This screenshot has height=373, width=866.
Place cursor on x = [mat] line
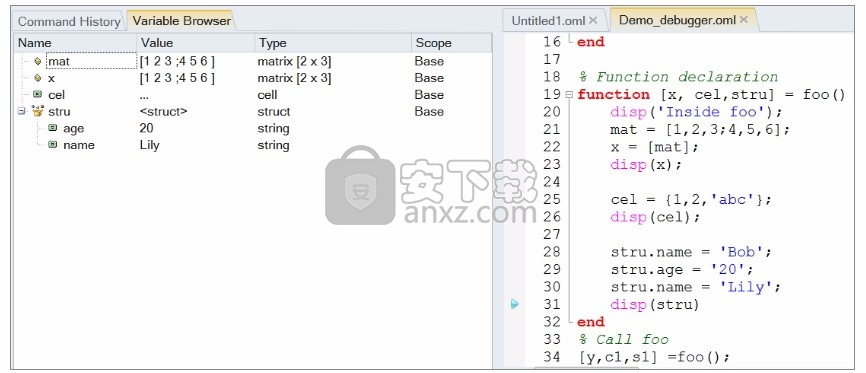[x=654, y=147]
